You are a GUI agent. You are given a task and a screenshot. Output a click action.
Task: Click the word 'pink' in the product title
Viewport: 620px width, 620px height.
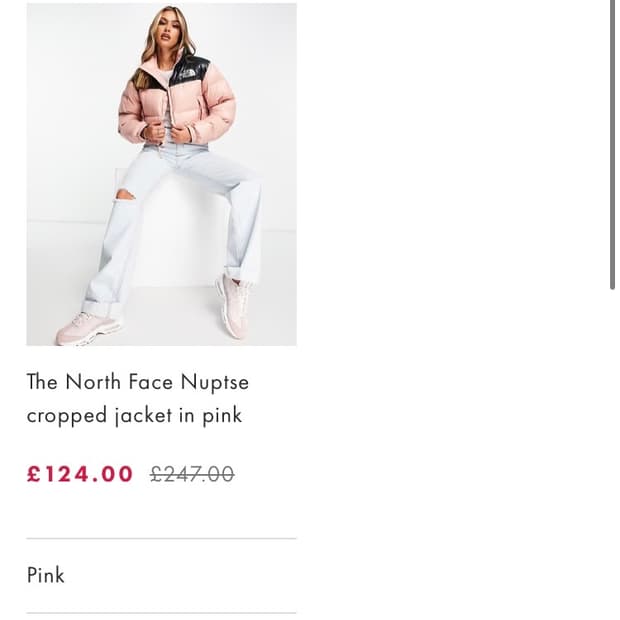click(222, 417)
